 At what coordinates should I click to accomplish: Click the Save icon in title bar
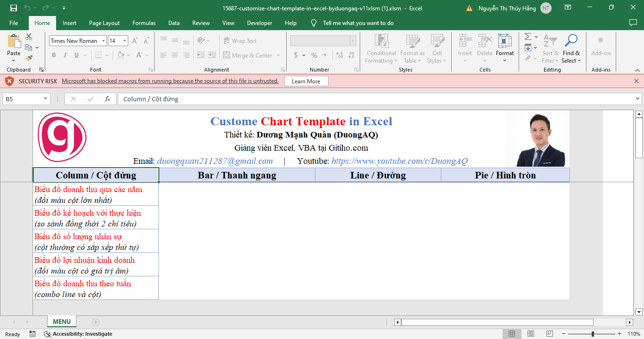(14, 8)
